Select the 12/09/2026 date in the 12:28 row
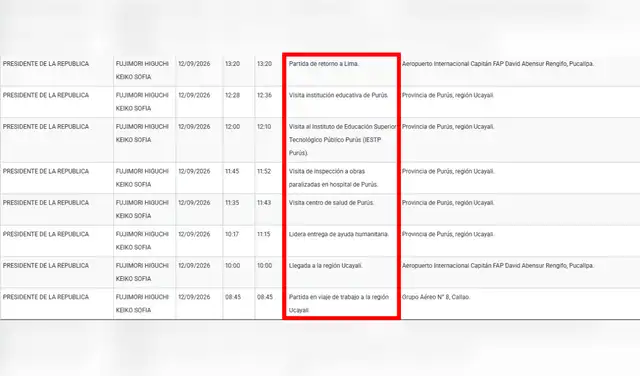The height and width of the screenshot is (376, 640). [194, 95]
